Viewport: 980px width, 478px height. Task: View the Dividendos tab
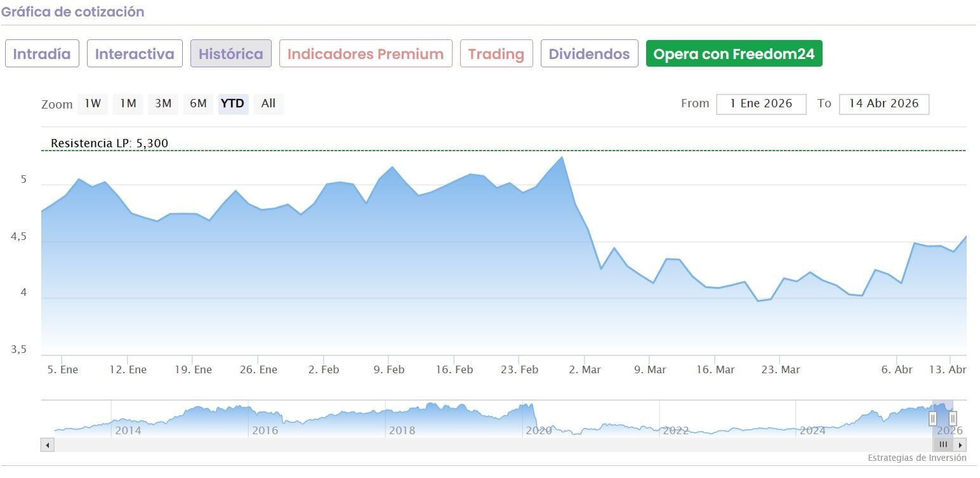tap(589, 54)
